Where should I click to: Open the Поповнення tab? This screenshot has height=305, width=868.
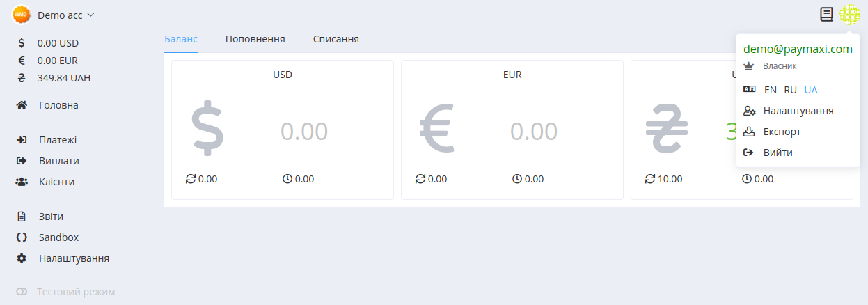pos(255,39)
